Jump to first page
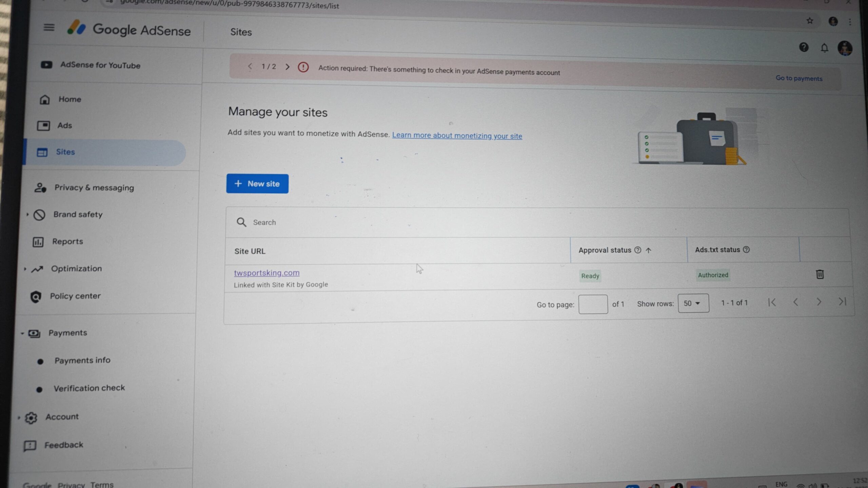Screen dimensions: 868x488 [x=772, y=302]
